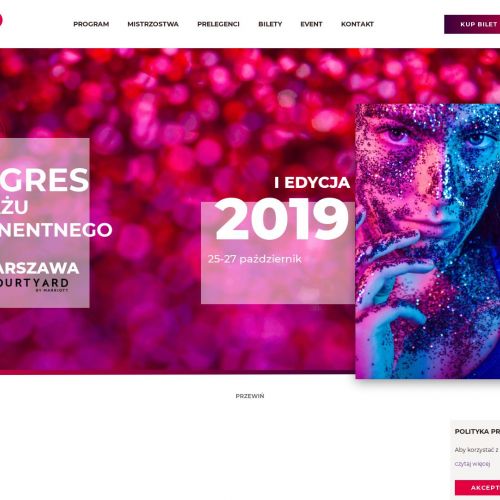Image resolution: width=500 pixels, height=500 pixels.
Task: Open the czytaj więcej privacy link
Action: 472,464
